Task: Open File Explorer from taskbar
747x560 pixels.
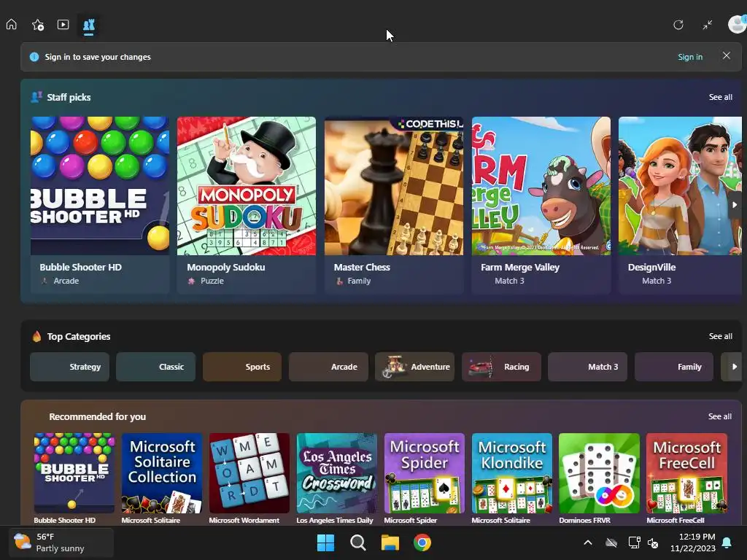Action: pos(390,542)
